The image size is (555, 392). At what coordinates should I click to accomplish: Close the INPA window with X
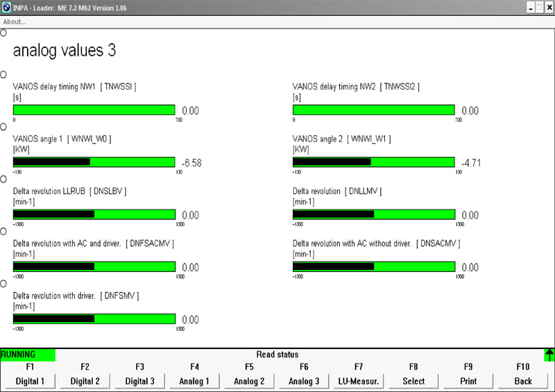(x=548, y=8)
